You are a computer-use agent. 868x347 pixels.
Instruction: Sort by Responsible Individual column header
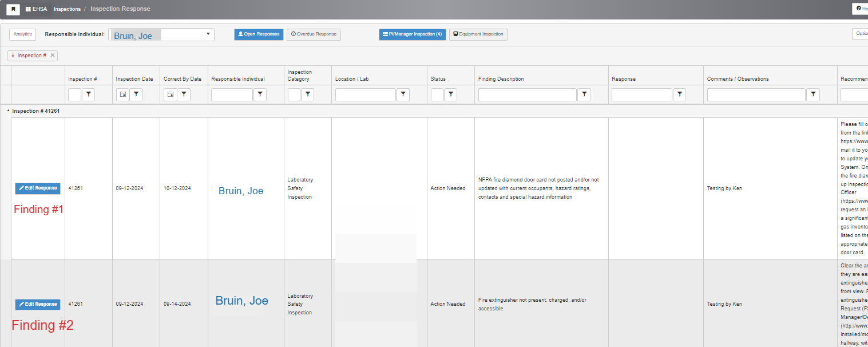tap(238, 79)
